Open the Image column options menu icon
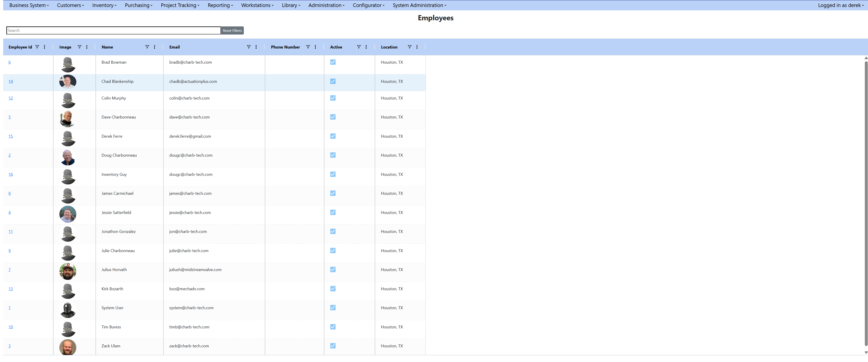 point(87,47)
